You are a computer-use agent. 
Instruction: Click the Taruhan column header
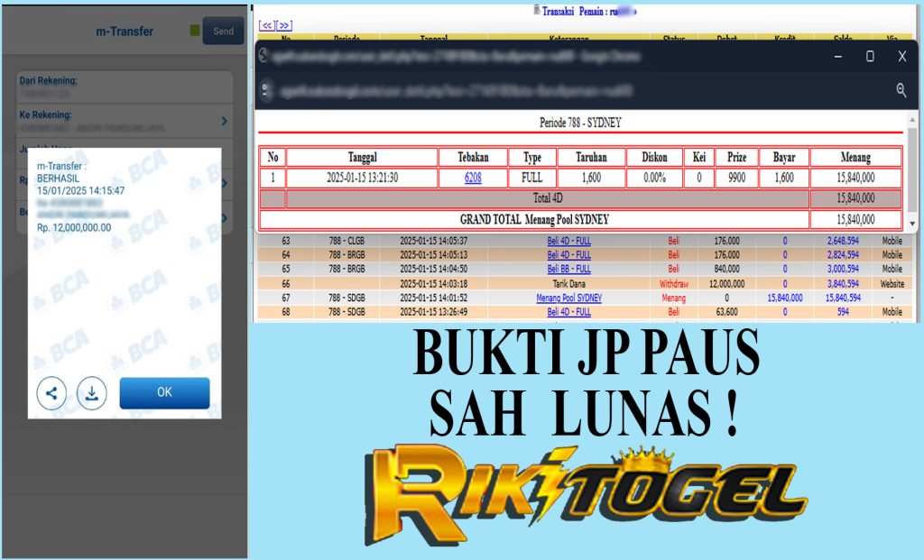[591, 157]
